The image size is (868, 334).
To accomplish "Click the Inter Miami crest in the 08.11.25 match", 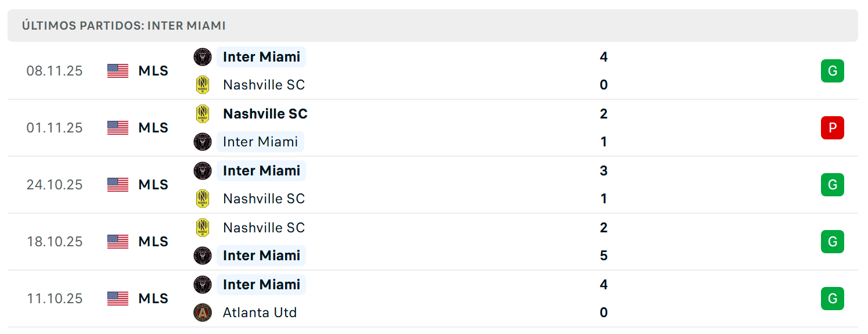I will click(x=203, y=57).
